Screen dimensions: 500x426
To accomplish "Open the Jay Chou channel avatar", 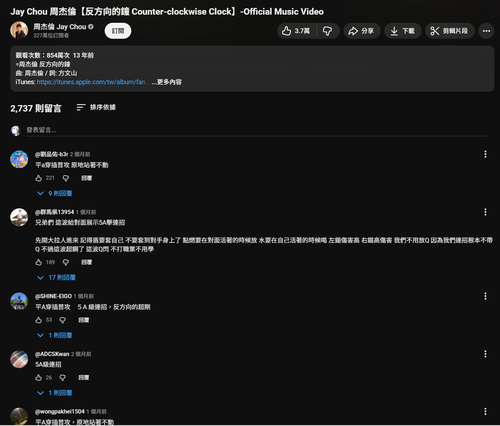I will click(x=19, y=30).
